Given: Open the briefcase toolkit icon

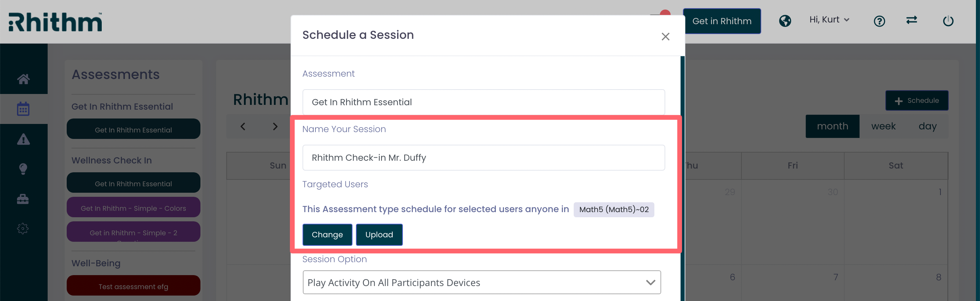Looking at the screenshot, I should tap(23, 199).
